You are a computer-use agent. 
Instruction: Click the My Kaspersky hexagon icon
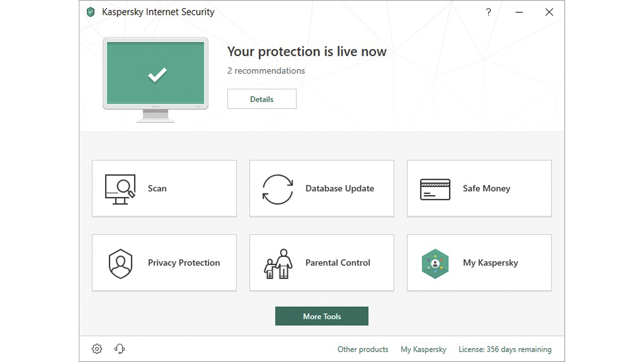tap(435, 264)
